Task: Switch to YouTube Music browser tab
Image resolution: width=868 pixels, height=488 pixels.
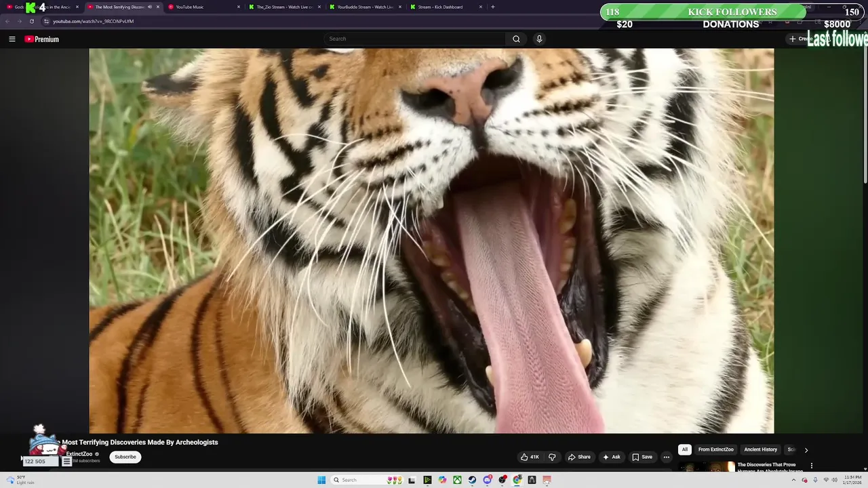Action: (203, 7)
